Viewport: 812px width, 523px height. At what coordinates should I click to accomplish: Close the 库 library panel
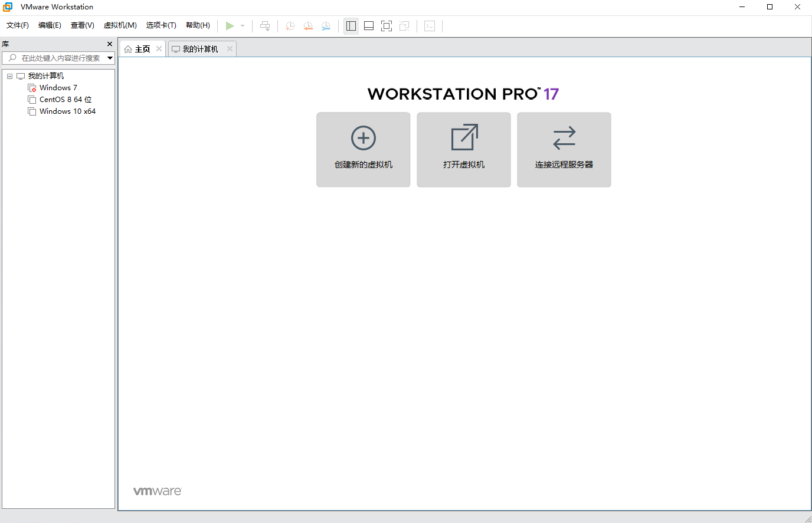[x=110, y=44]
